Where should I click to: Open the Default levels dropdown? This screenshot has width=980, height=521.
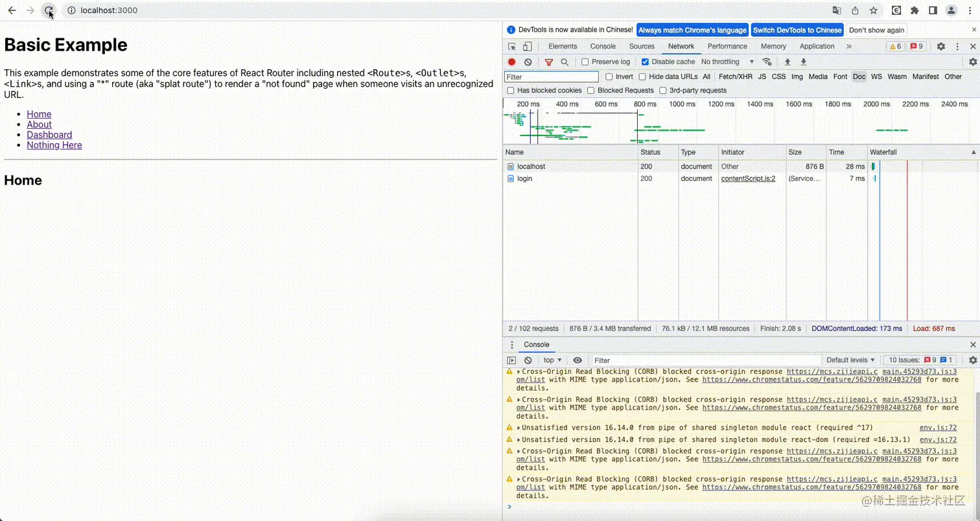pos(850,360)
